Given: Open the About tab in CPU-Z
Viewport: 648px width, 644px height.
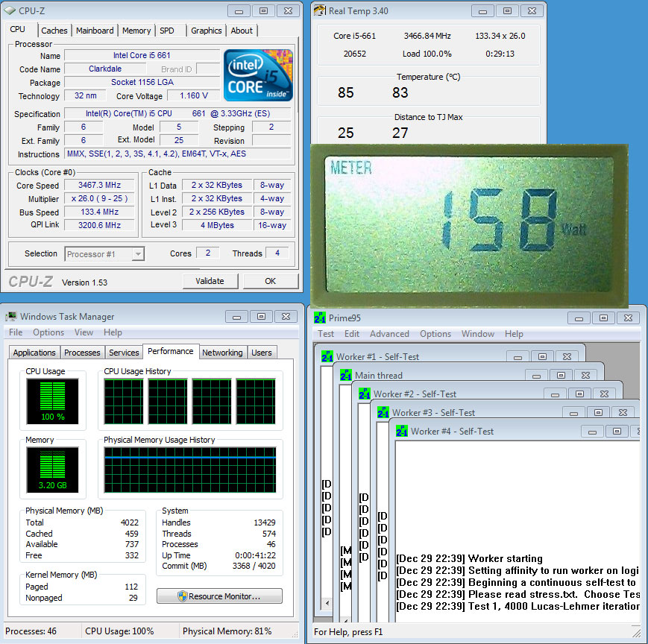Looking at the screenshot, I should (x=242, y=31).
